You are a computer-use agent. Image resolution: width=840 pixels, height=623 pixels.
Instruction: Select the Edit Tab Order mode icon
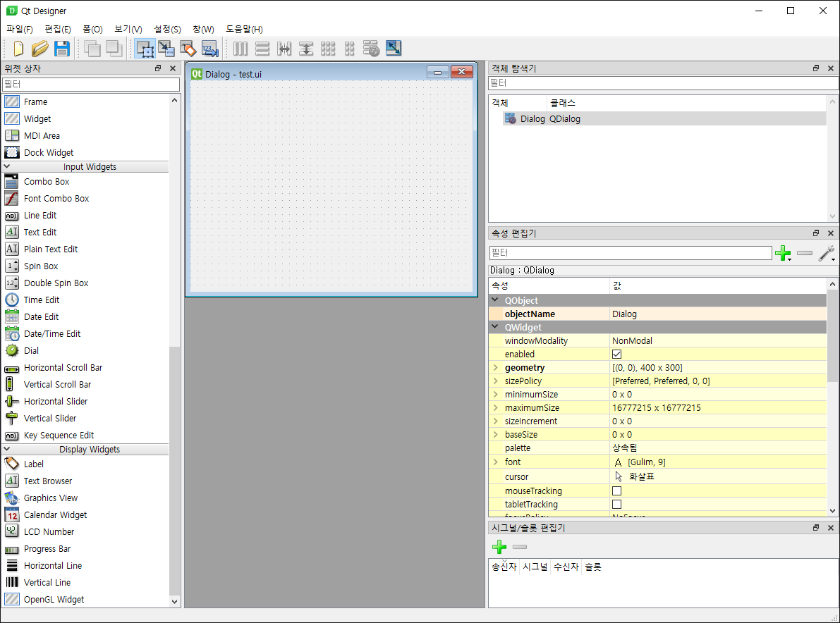click(x=209, y=49)
